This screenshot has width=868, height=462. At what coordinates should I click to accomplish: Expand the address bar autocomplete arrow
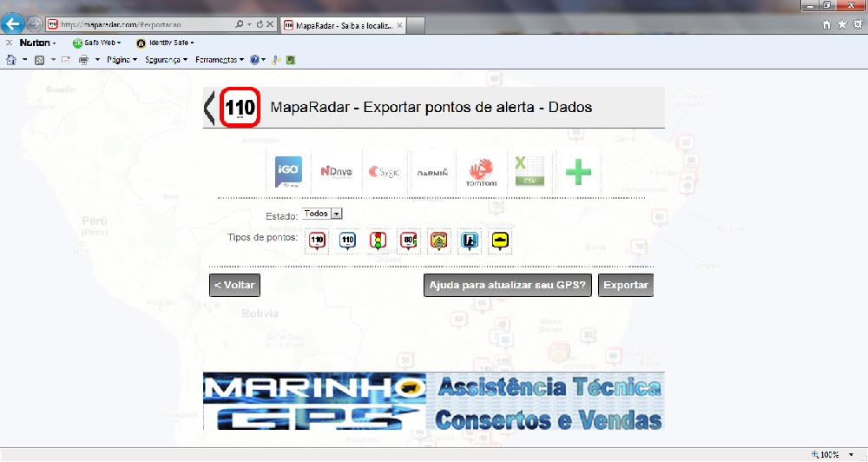(x=249, y=25)
